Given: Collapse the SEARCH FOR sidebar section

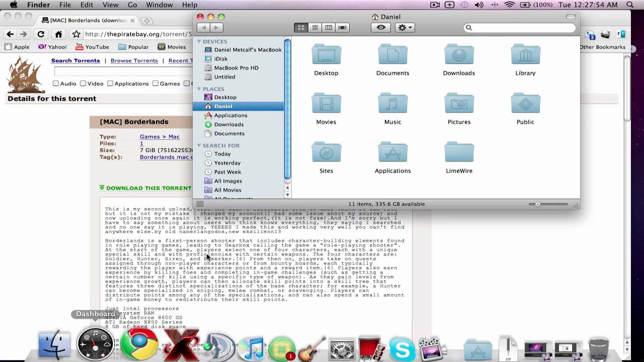Looking at the screenshot, I should tap(199, 145).
